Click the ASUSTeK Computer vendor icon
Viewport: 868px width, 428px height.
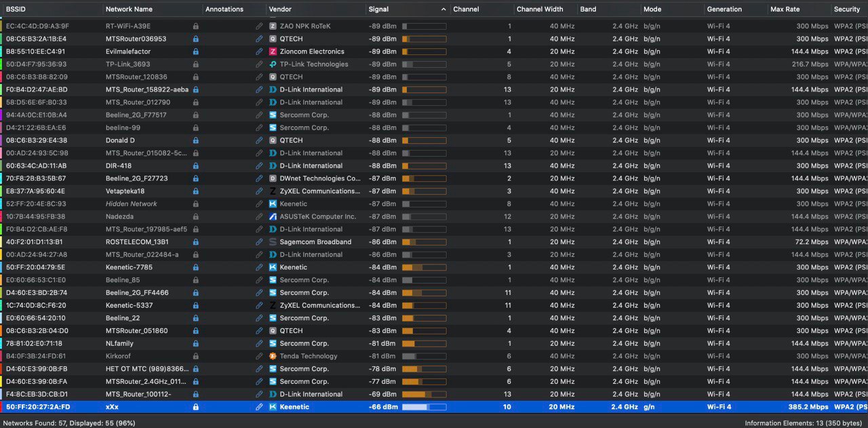[x=273, y=216]
